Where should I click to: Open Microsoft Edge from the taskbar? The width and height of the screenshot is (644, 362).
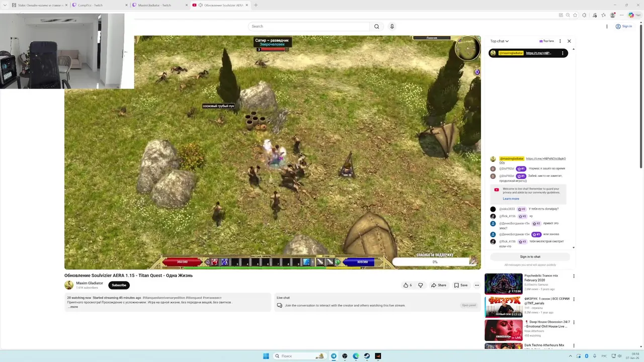356,356
